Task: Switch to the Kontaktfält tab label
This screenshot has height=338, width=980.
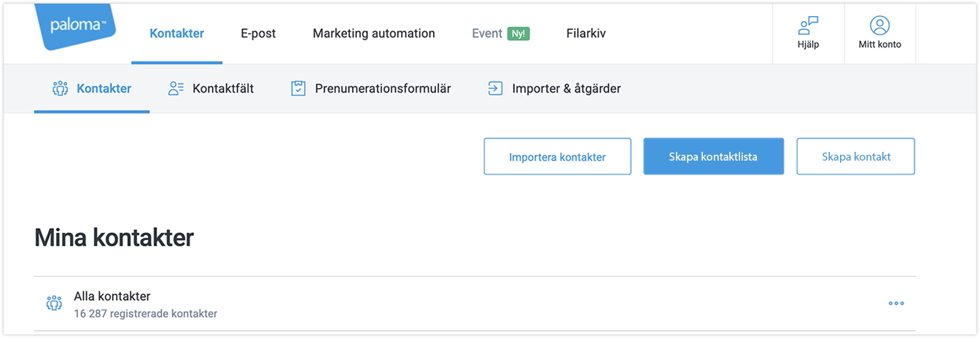Action: [223, 89]
